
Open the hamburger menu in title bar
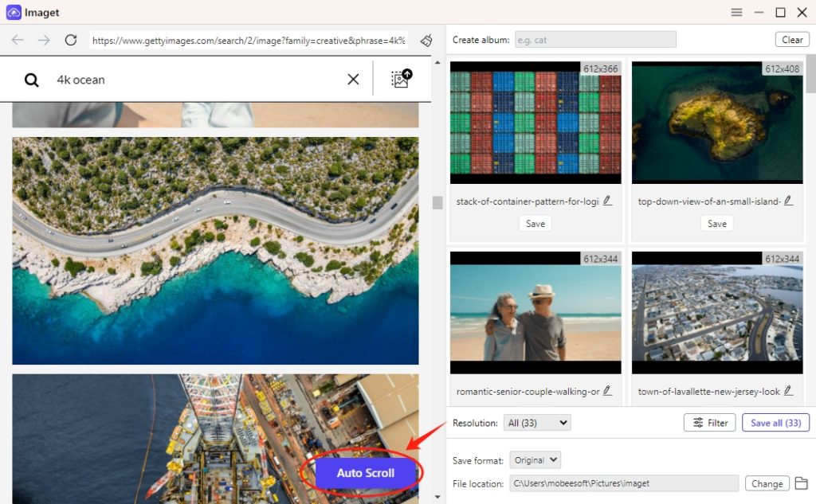pyautogui.click(x=736, y=12)
